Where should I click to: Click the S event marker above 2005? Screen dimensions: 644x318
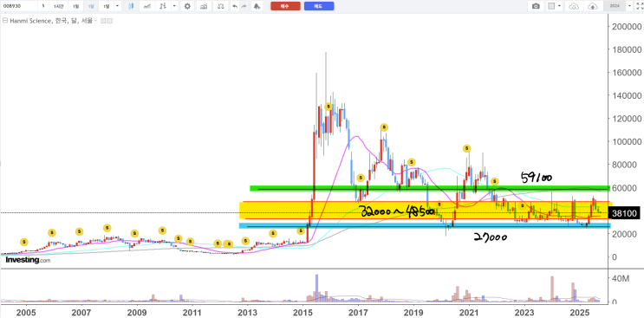[x=23, y=242]
